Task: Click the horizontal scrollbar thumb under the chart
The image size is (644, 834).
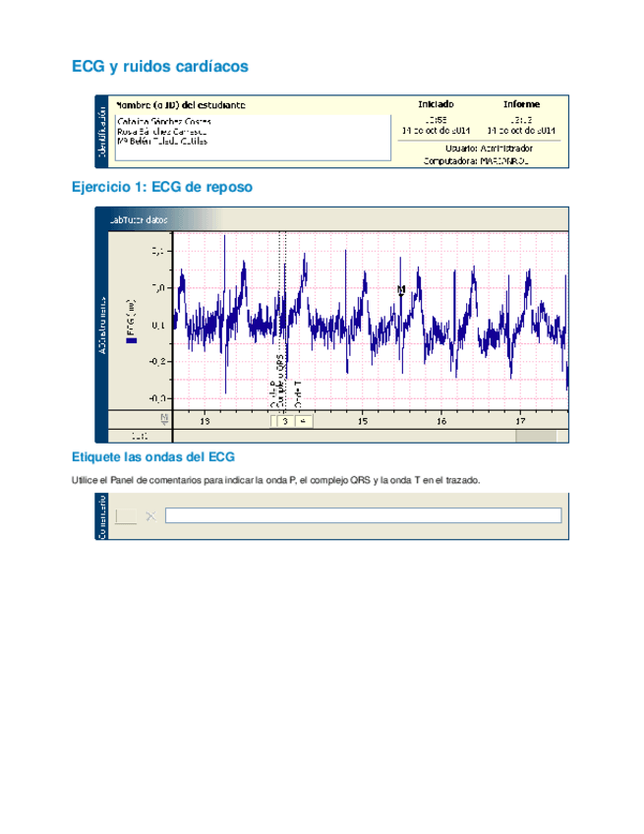Action: pos(535,435)
